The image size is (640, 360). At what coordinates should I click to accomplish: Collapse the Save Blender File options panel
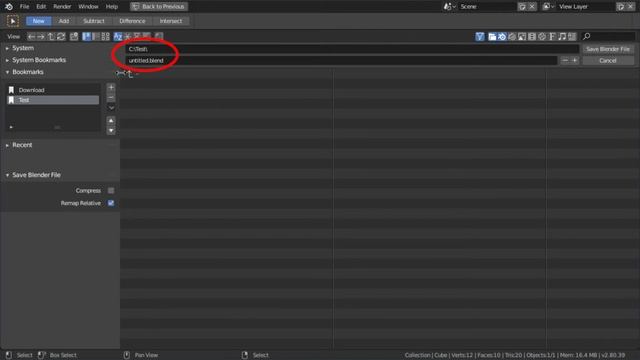pyautogui.click(x=36, y=175)
